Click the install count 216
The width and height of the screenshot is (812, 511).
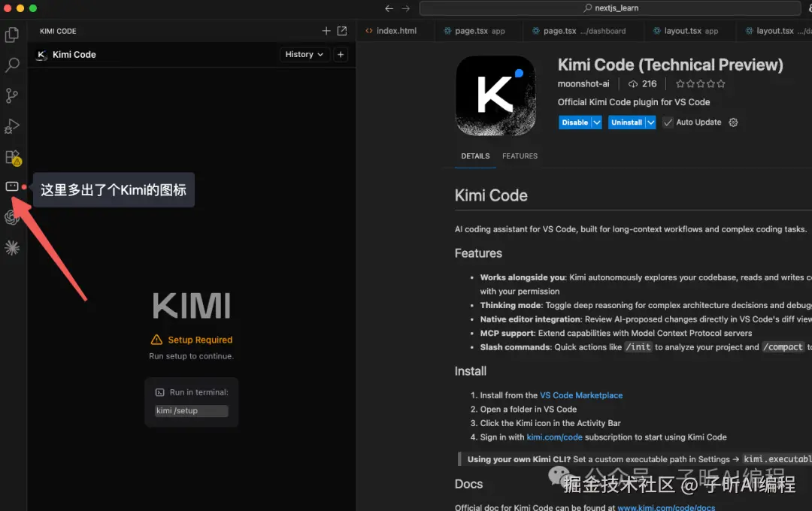pos(643,84)
